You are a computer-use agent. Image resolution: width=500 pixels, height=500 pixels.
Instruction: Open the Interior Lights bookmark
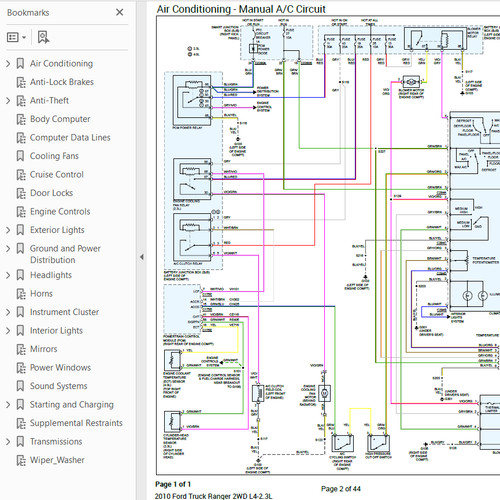(56, 331)
